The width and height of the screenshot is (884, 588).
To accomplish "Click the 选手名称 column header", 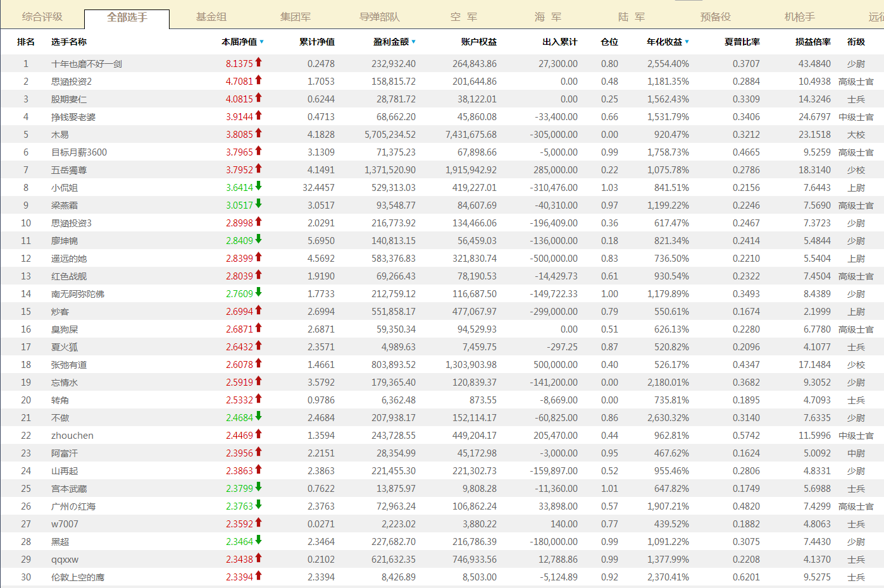I will pos(69,42).
